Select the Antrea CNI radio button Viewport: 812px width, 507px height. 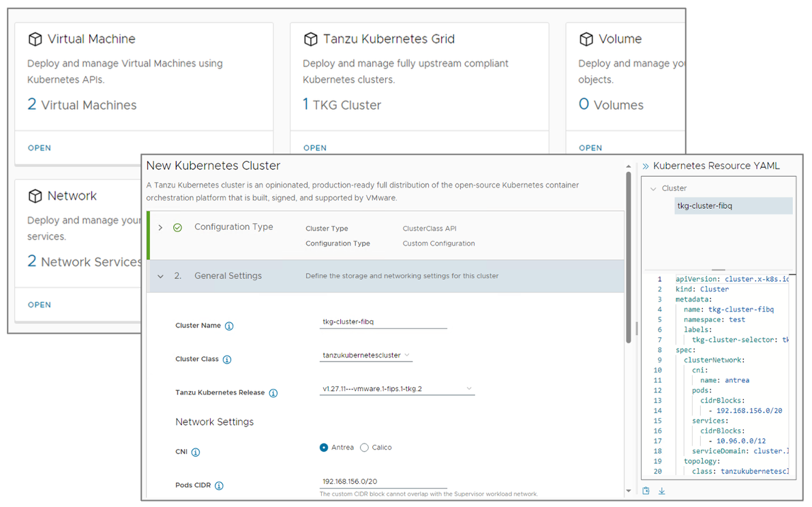(324, 448)
